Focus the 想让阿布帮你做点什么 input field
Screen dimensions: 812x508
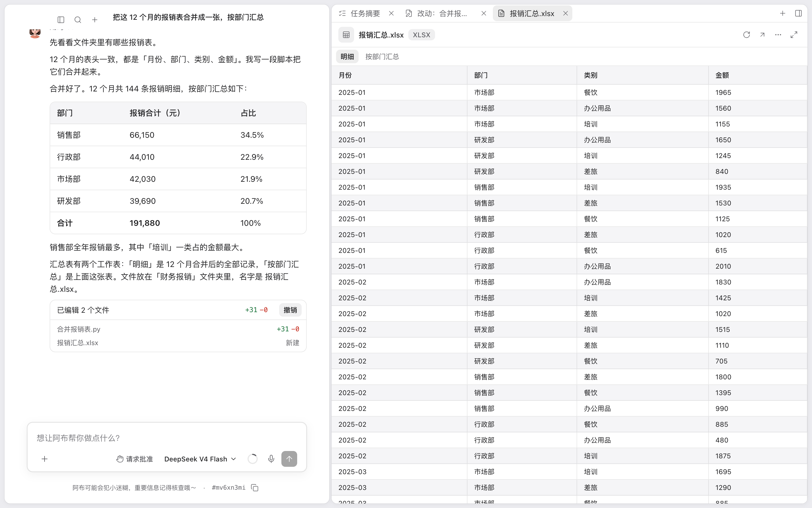click(x=167, y=438)
